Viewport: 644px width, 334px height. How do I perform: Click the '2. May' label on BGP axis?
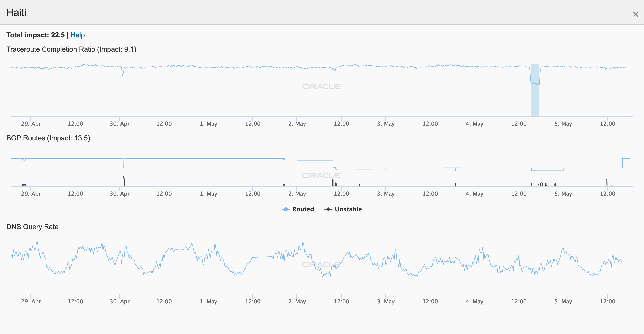tap(297, 194)
